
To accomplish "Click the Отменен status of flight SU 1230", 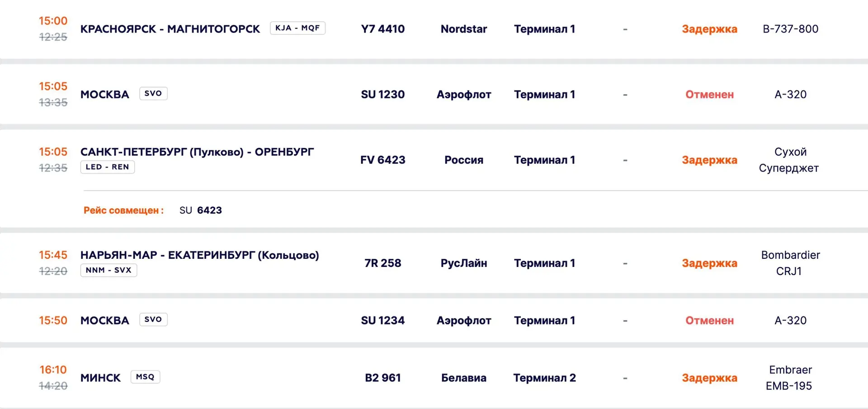I will (x=709, y=95).
